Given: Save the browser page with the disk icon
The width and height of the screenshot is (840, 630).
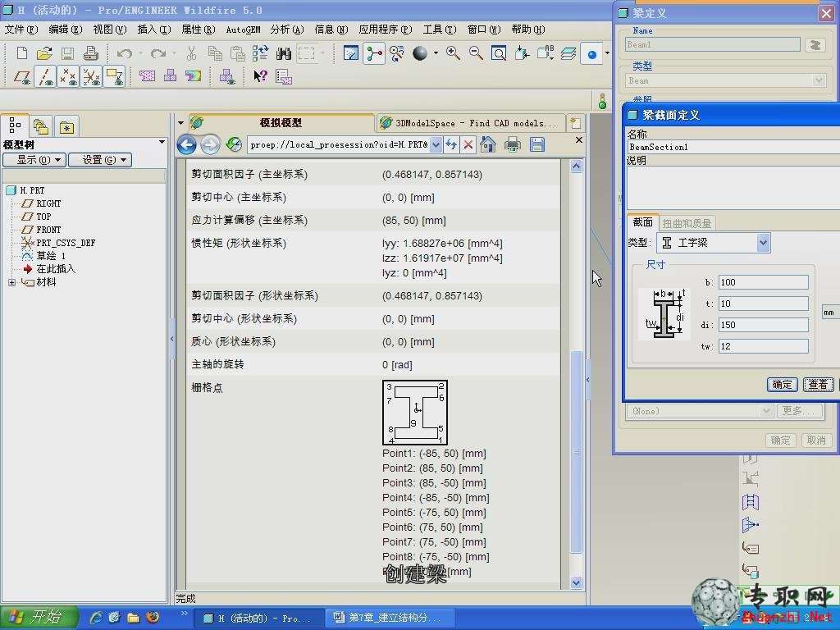Looking at the screenshot, I should 536,144.
